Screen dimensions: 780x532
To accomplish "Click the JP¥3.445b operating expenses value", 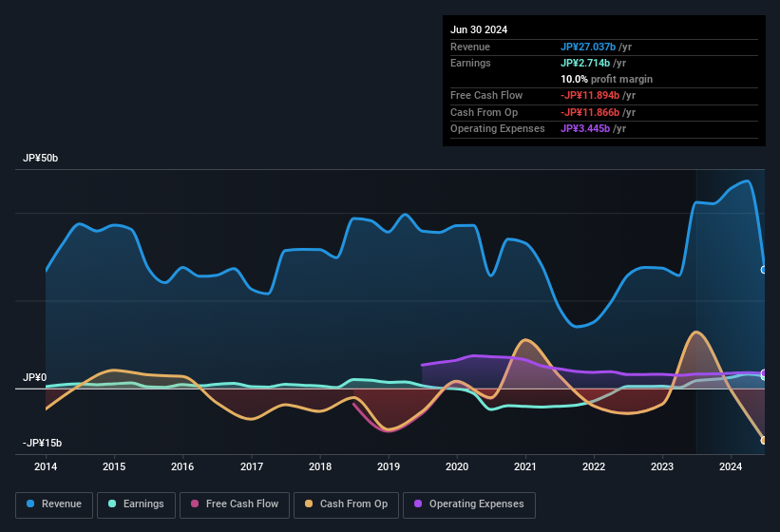I will pyautogui.click(x=585, y=129).
